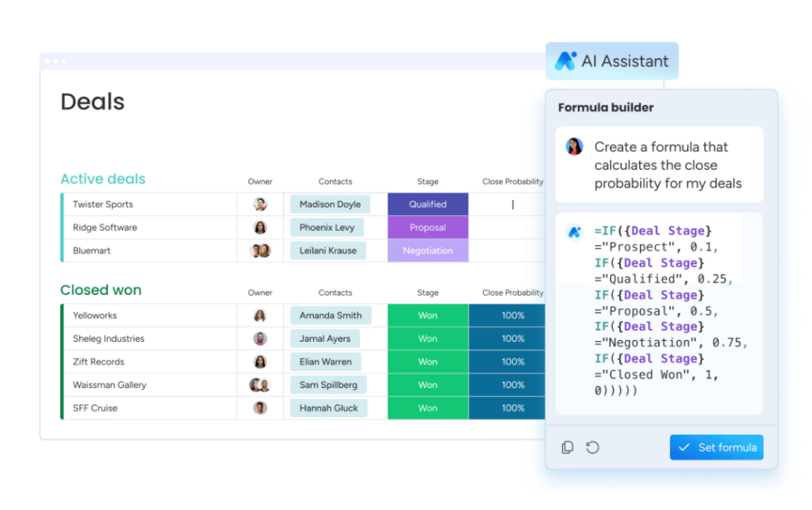Click the regenerate formula icon
The height and width of the screenshot is (510, 812).
click(593, 447)
